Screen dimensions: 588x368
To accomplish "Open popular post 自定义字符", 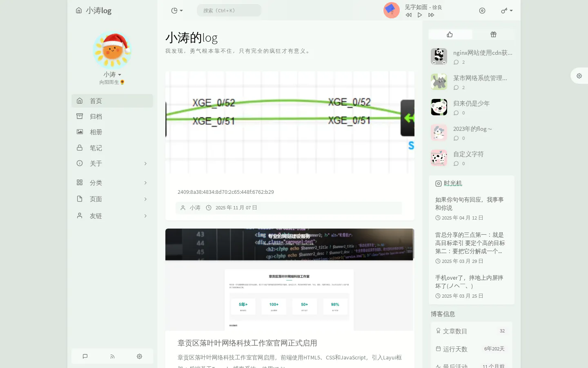I will coord(468,154).
